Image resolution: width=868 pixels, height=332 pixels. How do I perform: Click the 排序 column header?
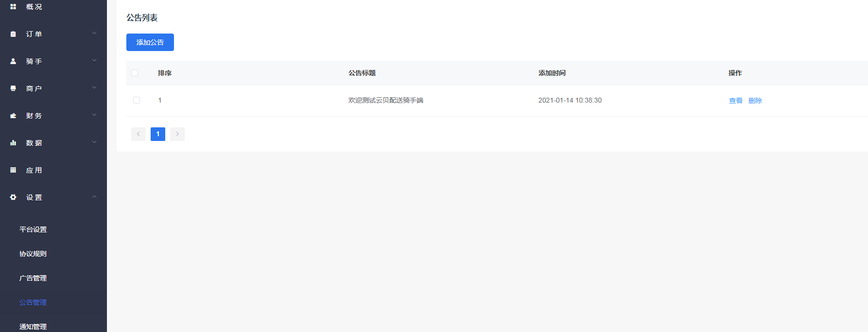tap(165, 73)
